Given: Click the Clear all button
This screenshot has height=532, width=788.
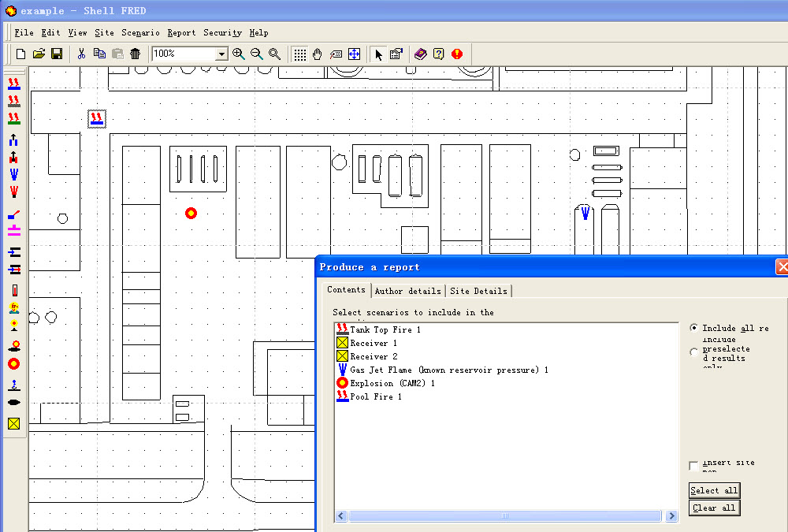Looking at the screenshot, I should pos(714,508).
